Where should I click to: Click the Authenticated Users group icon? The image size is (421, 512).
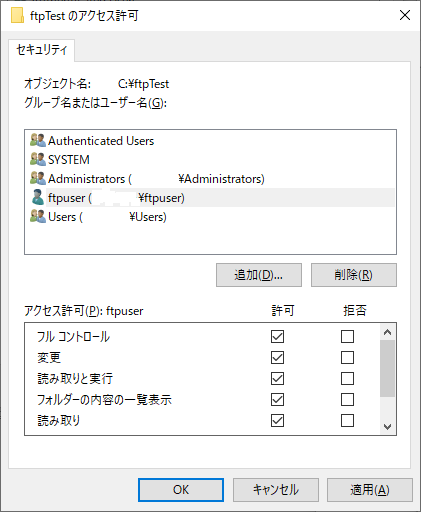[x=38, y=140]
